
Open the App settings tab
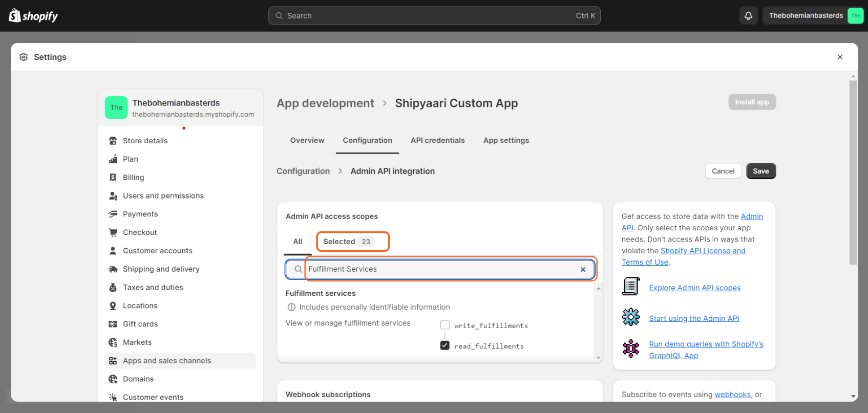click(x=506, y=140)
